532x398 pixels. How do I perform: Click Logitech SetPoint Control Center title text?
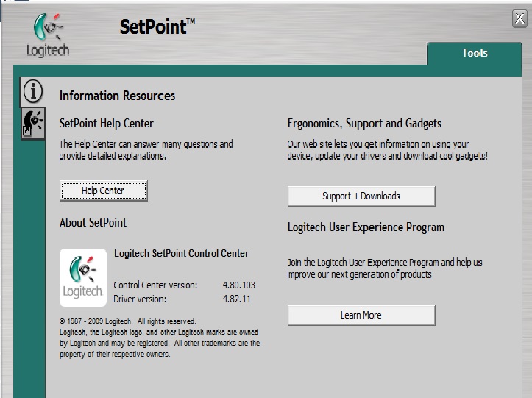coord(181,254)
